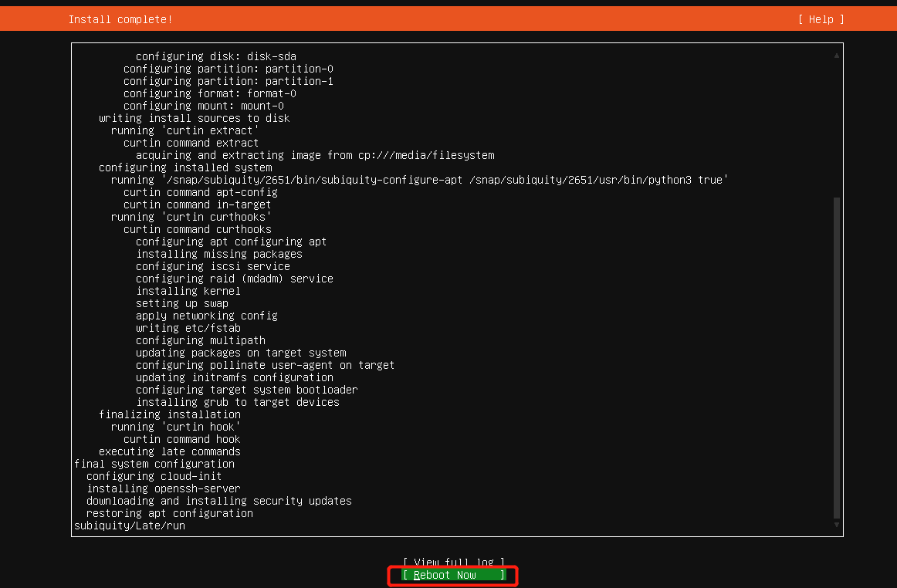Select the 'writing etc/fstab' log line
The height and width of the screenshot is (588, 897).
[x=188, y=327]
